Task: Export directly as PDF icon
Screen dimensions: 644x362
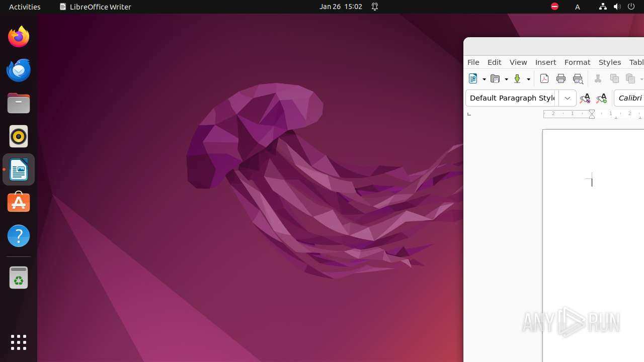Action: (544, 78)
